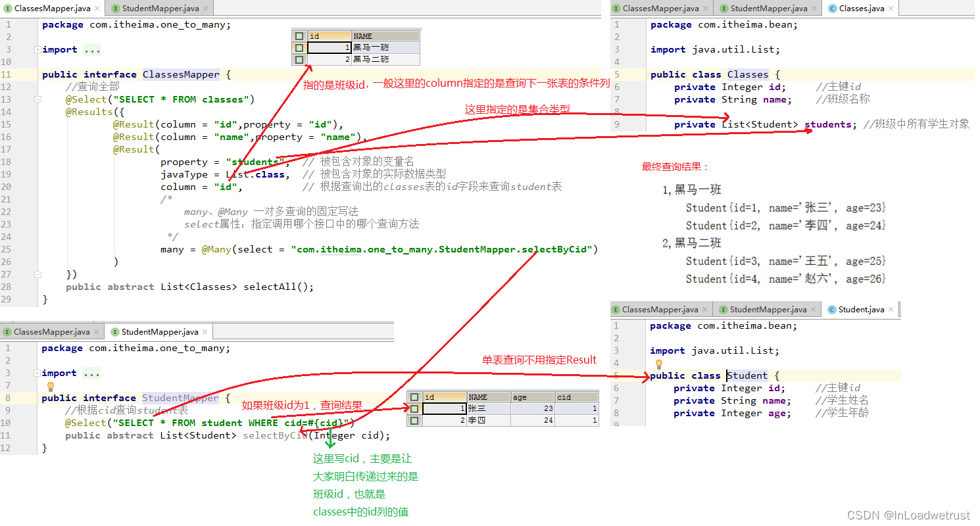Click line number 9 in Classes.java gutter
Image resolution: width=980 pixels, height=526 pixels.
click(x=616, y=124)
